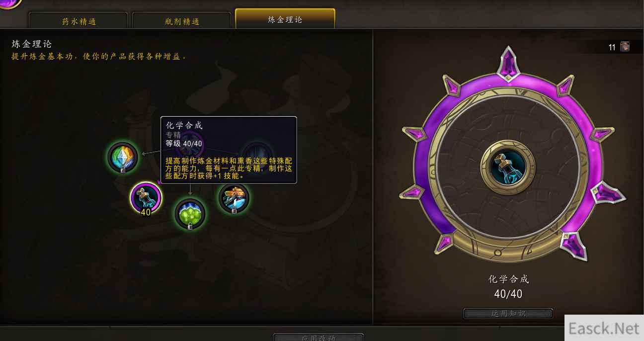
Task: Select the locked elemental crystal specialization node
Action: (x=122, y=157)
